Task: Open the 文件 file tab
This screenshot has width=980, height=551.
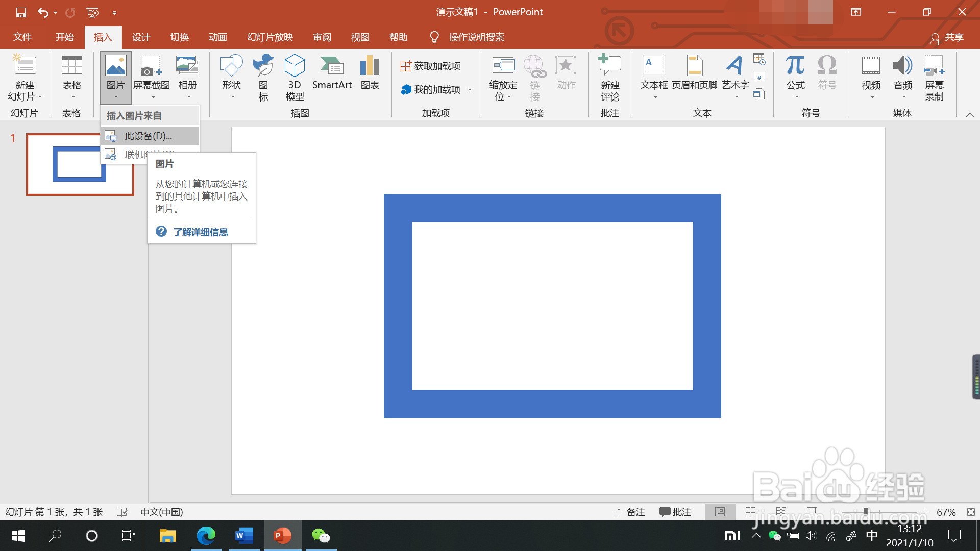Action: (x=22, y=37)
